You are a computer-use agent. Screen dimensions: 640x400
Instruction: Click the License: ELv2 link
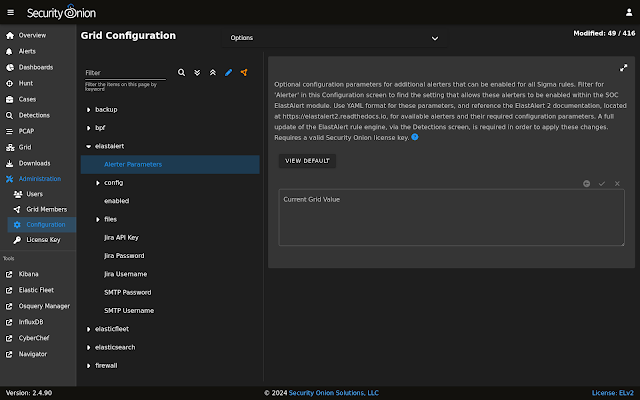[613, 393]
